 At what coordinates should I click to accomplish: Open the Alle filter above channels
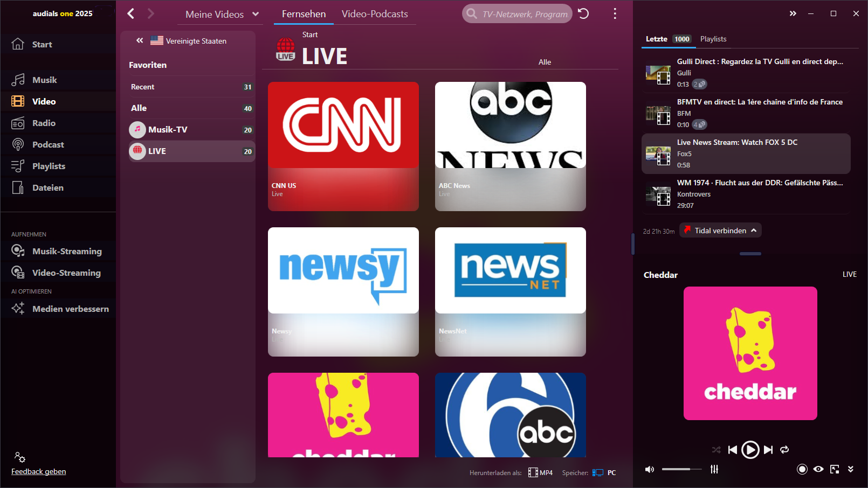point(545,62)
